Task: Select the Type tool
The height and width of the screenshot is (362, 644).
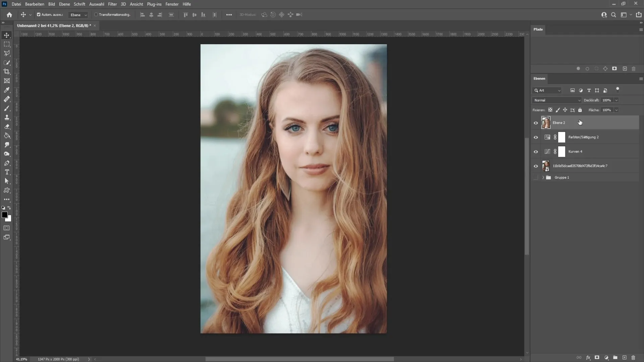Action: (7, 172)
